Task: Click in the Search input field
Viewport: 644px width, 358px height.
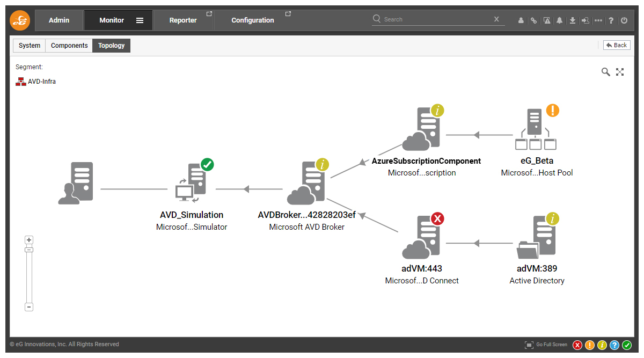Action: coord(437,19)
